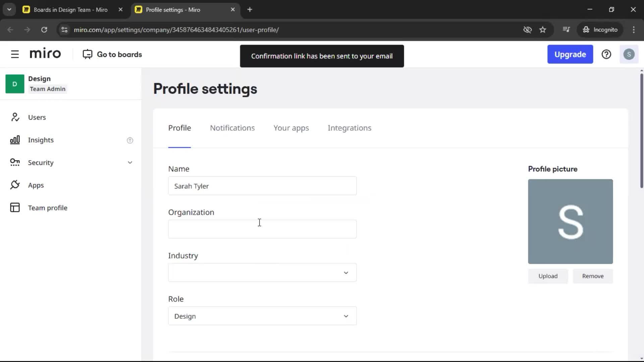Click the address bar URL
The width and height of the screenshot is (644, 362).
click(176, 29)
